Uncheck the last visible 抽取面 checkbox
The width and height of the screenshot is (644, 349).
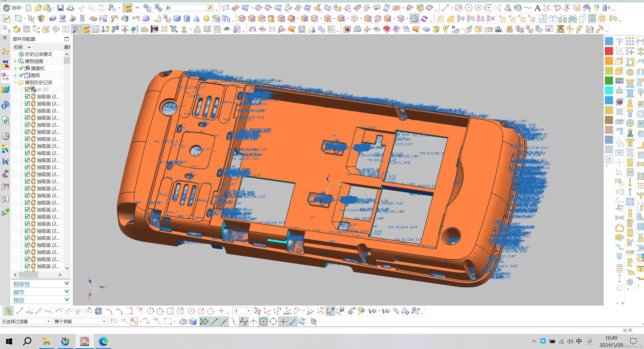tap(27, 266)
